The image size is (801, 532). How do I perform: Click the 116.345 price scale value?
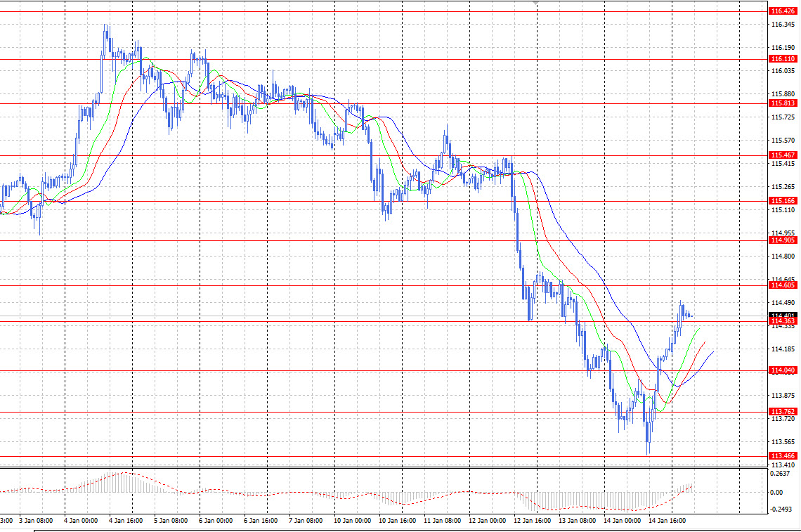point(783,25)
